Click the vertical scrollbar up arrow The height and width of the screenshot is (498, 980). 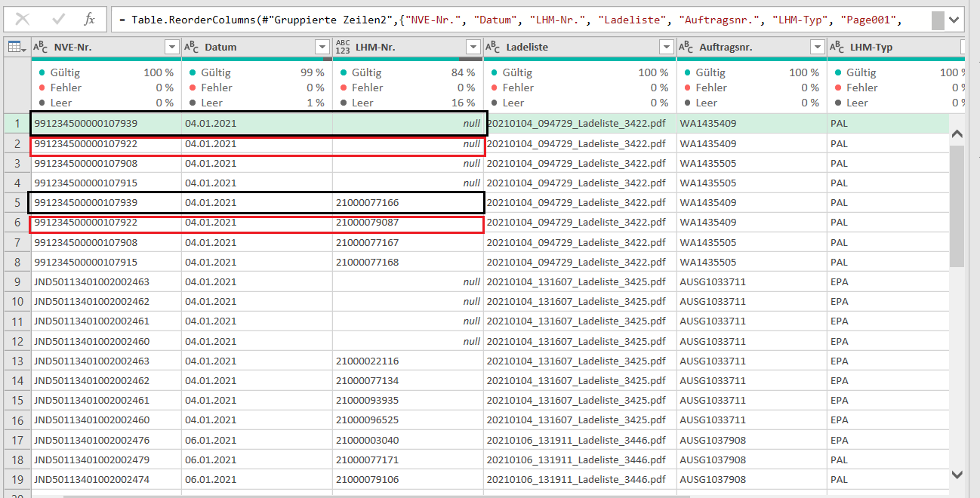tap(957, 134)
